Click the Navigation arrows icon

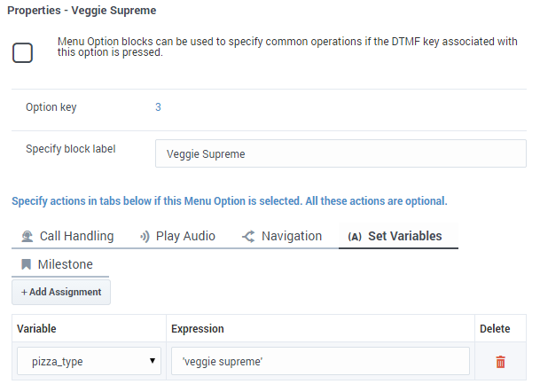pyautogui.click(x=248, y=236)
